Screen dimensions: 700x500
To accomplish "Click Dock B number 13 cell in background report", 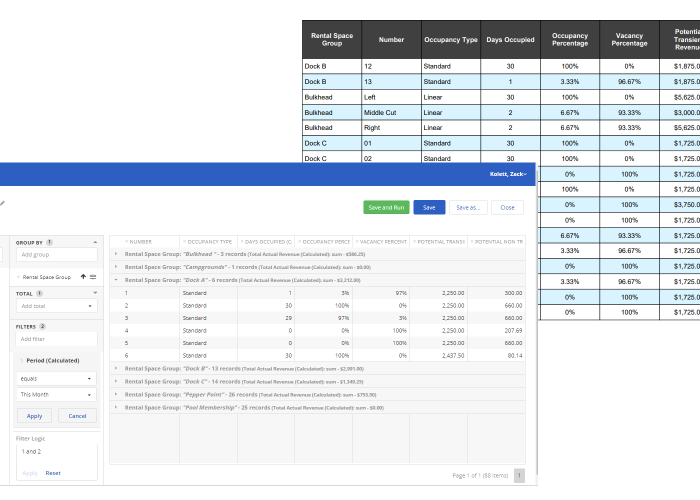I will (391, 82).
